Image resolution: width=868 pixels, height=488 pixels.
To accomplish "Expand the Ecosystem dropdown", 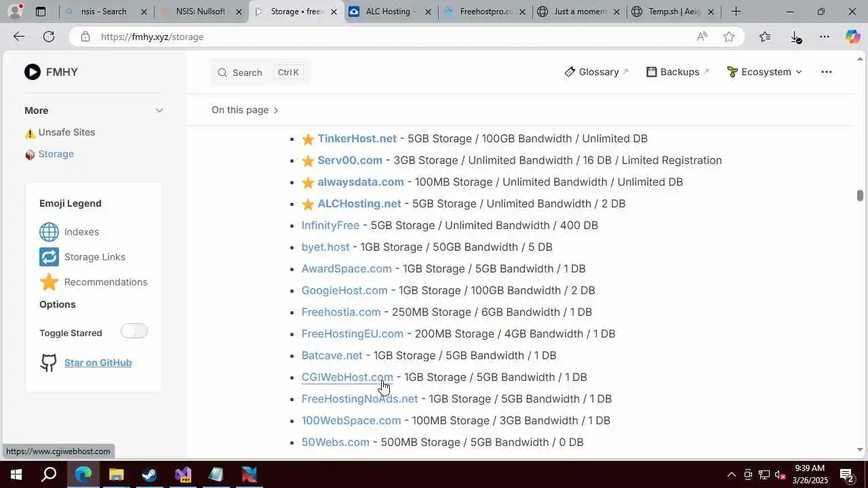I will tap(764, 72).
